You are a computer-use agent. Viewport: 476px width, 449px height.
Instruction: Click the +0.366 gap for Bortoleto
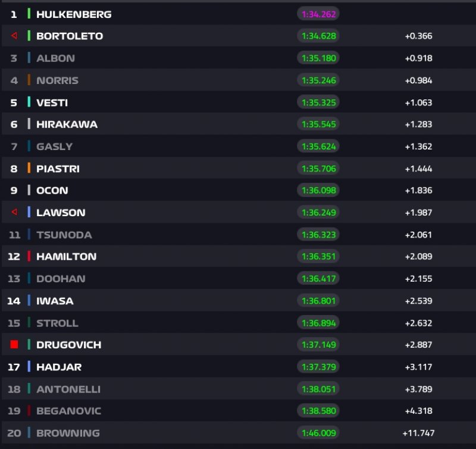click(x=418, y=36)
